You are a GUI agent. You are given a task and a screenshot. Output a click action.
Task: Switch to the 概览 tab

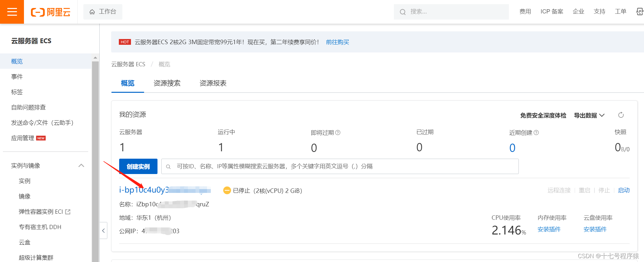point(128,83)
